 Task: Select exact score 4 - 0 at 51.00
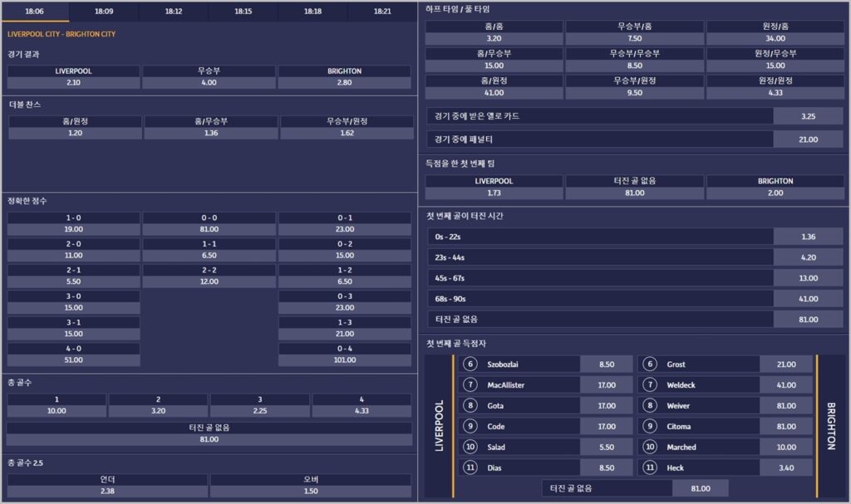pyautogui.click(x=73, y=355)
